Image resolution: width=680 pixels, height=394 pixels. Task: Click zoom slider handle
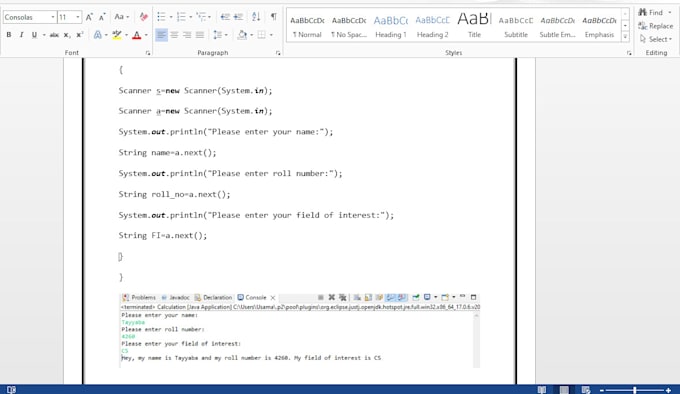tap(634, 390)
